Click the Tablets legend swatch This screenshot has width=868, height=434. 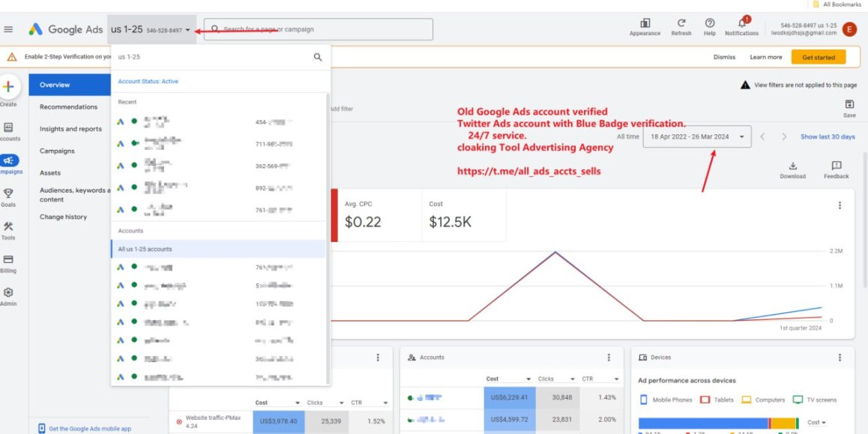(705, 400)
